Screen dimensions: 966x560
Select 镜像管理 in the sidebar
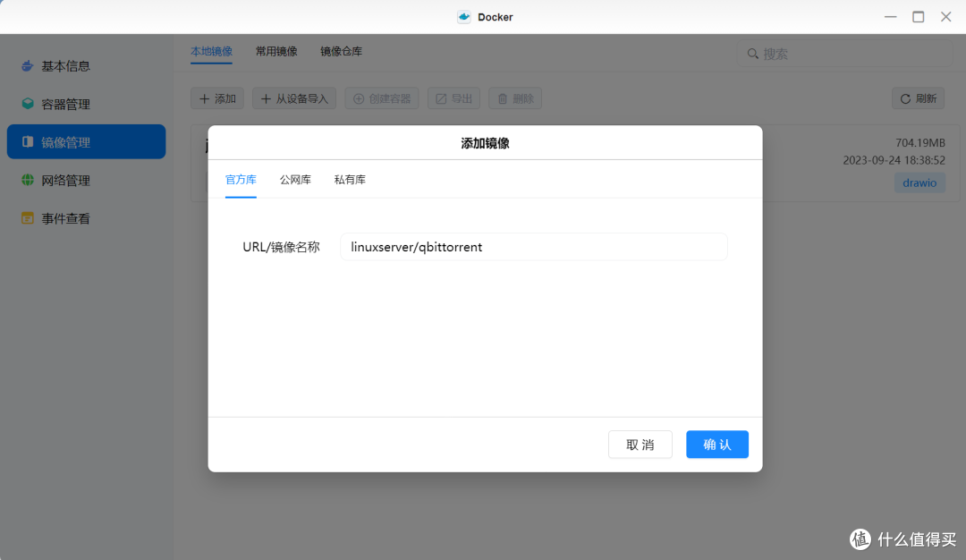point(86,141)
